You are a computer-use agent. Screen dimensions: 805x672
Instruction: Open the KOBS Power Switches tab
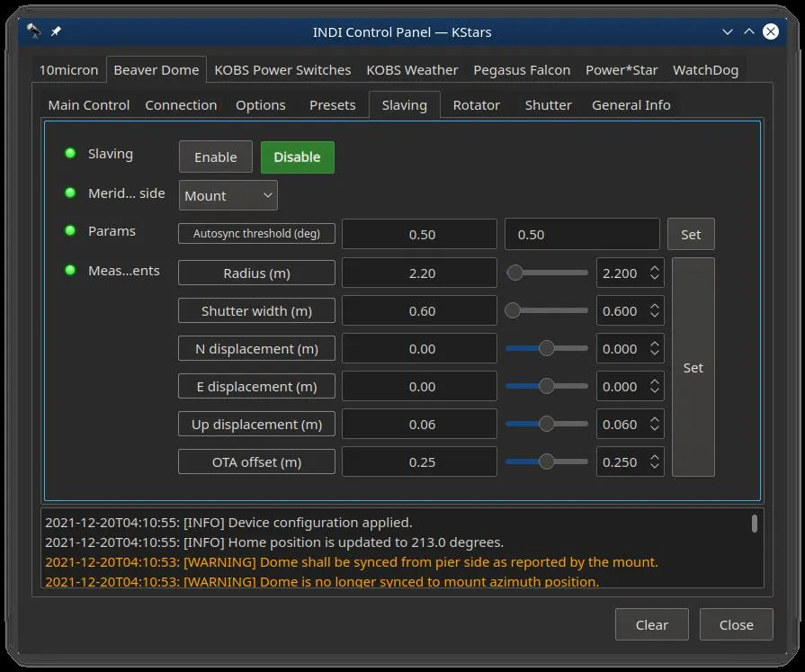pyautogui.click(x=283, y=70)
